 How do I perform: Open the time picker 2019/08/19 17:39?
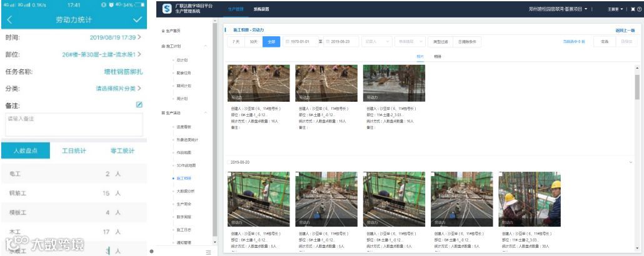[116, 37]
